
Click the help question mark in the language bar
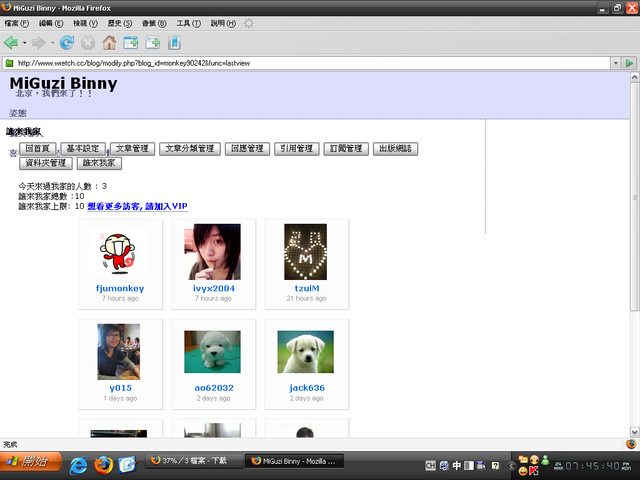495,465
